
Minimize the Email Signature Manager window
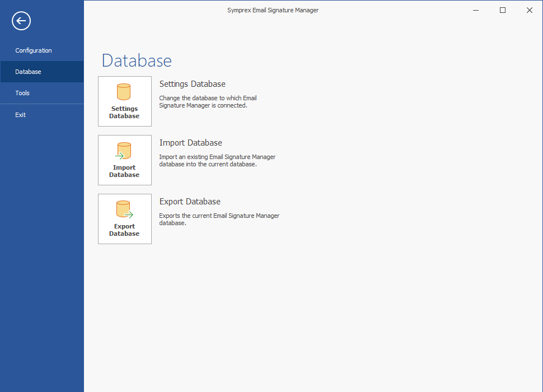(x=476, y=11)
